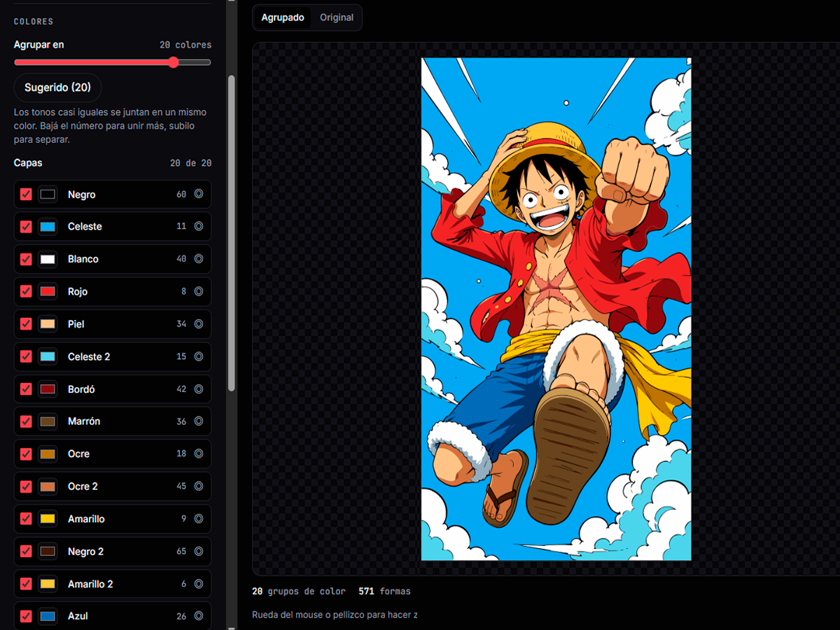Image resolution: width=840 pixels, height=630 pixels.
Task: Open the red swatch of the Rojo layer
Action: pos(48,291)
